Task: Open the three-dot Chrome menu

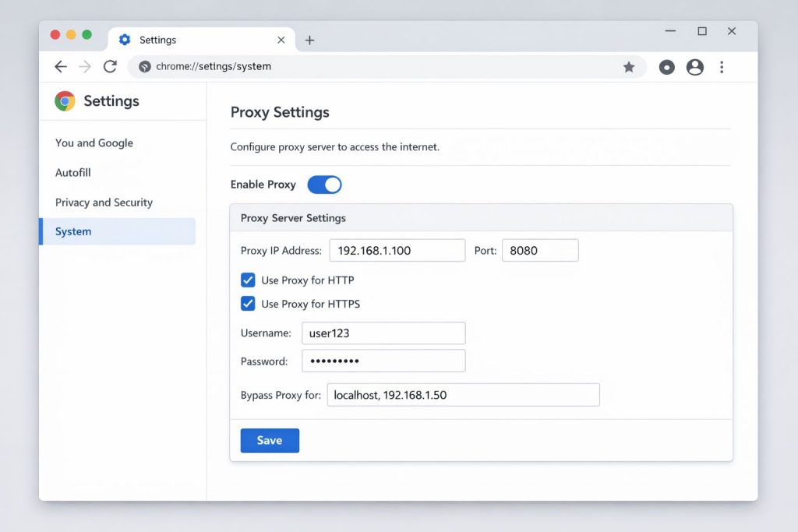Action: pos(722,67)
